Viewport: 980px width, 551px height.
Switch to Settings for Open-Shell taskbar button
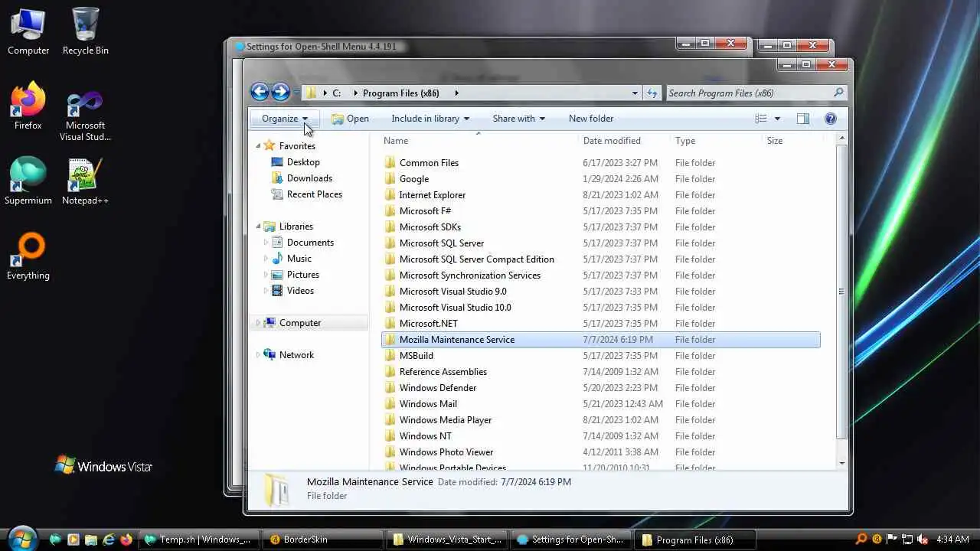pos(570,540)
